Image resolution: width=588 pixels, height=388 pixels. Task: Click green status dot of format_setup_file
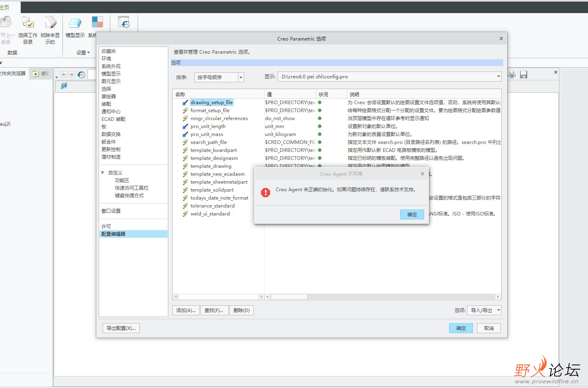click(319, 111)
